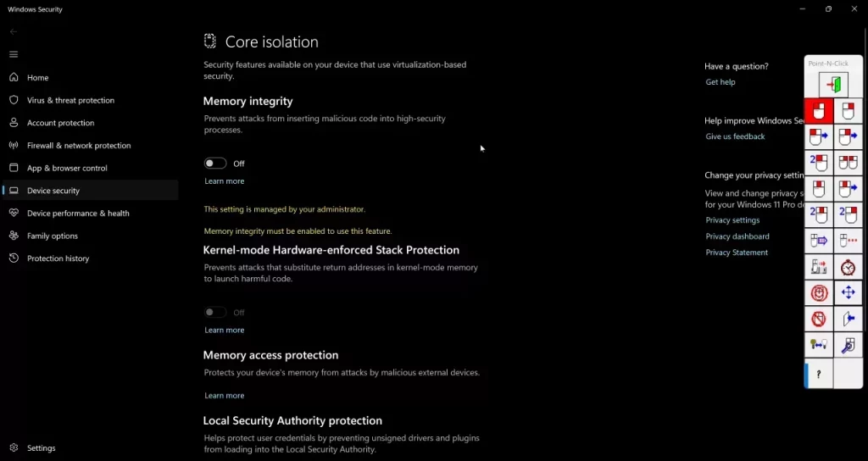
Task: Click the stopwatch timer icon in Point-N-Click
Action: click(848, 267)
